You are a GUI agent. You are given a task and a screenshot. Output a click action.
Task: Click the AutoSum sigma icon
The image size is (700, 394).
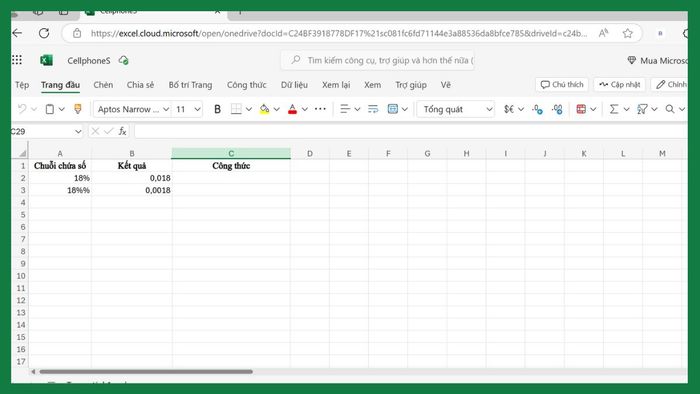614,109
